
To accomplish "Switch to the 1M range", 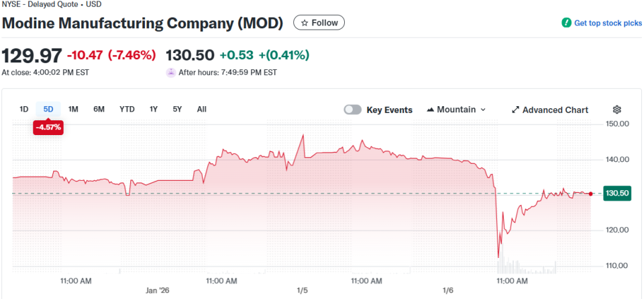I will coord(74,109).
